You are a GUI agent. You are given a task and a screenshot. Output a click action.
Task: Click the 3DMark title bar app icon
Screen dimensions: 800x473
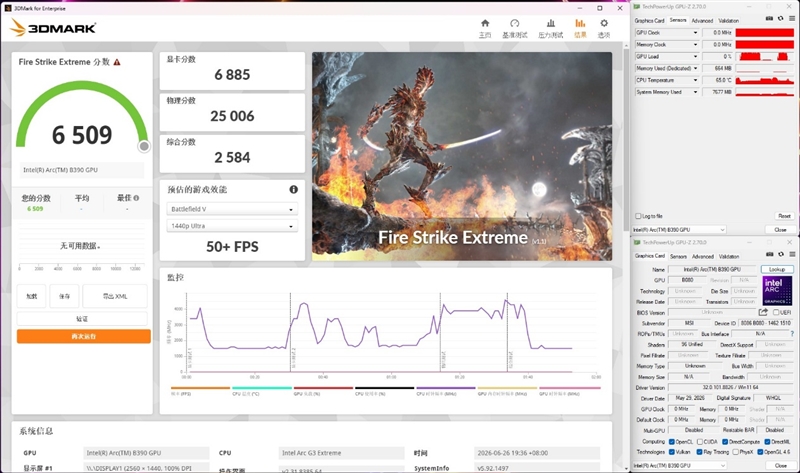tap(8, 8)
